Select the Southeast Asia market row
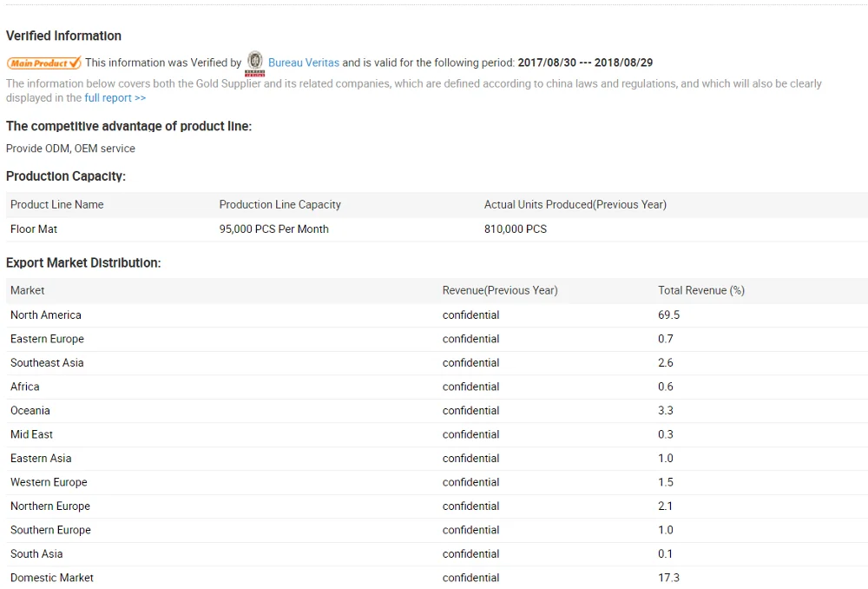 click(47, 363)
